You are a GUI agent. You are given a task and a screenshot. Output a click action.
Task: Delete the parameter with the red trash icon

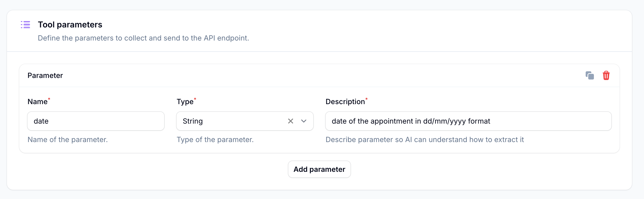pos(606,75)
